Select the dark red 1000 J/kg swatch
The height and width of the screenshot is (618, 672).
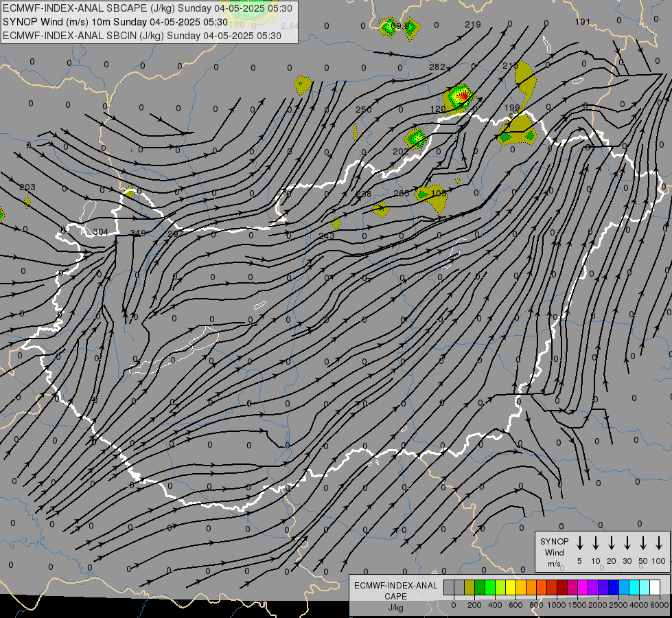pyautogui.click(x=562, y=587)
